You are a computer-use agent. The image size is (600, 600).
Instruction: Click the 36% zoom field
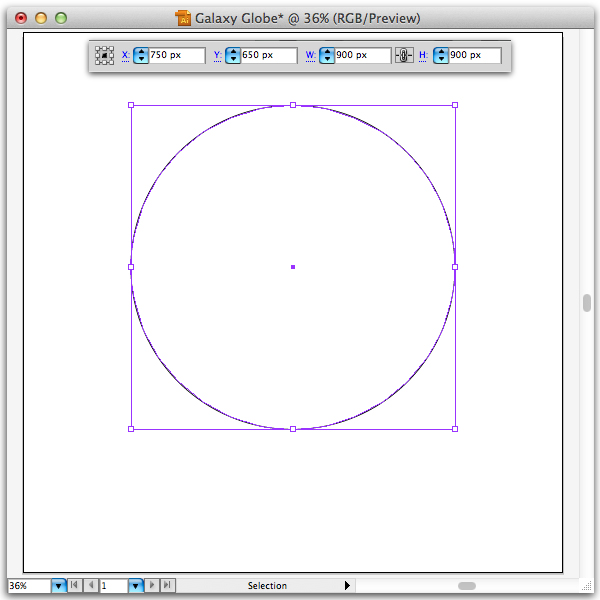pyautogui.click(x=29, y=585)
